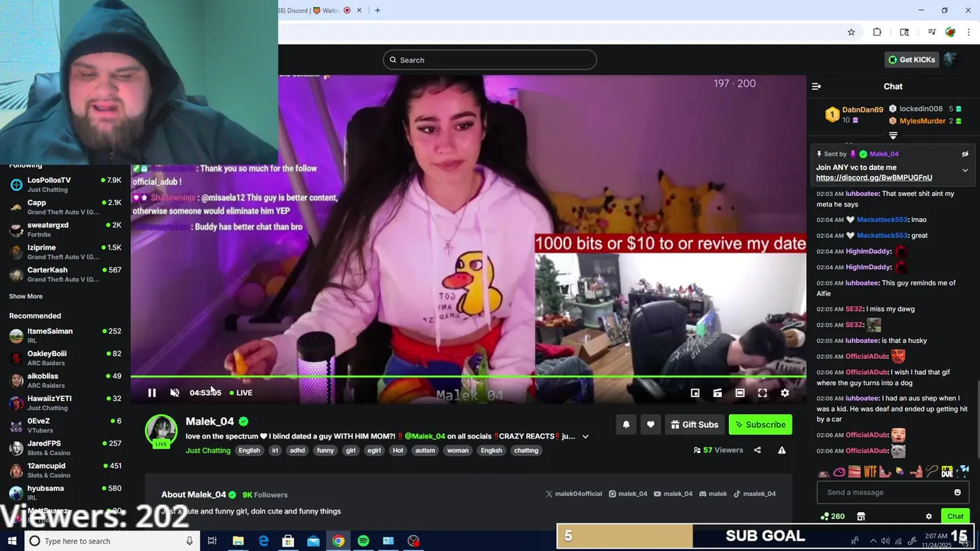Select the adhd tag
The image size is (980, 551).
point(297,450)
